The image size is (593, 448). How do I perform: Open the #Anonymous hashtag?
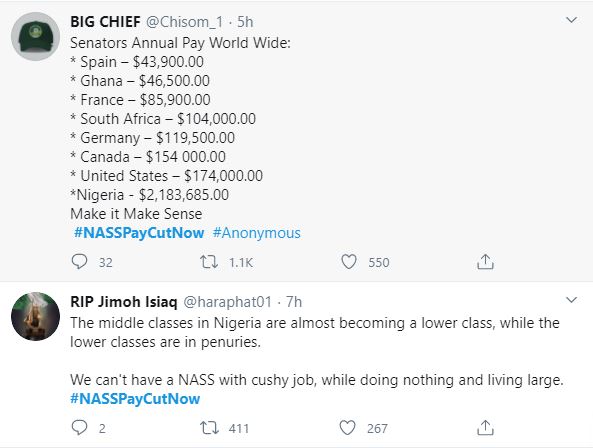256,233
